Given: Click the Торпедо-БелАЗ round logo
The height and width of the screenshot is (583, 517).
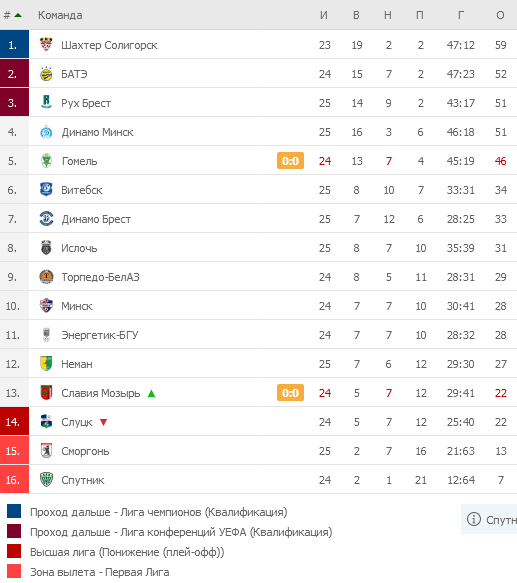Looking at the screenshot, I should [x=46, y=277].
